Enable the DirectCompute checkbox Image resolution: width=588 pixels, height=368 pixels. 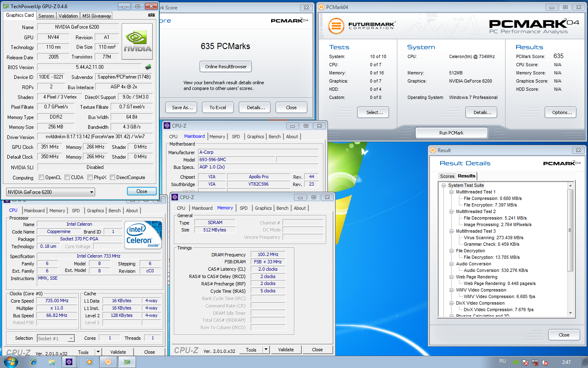tap(112, 177)
